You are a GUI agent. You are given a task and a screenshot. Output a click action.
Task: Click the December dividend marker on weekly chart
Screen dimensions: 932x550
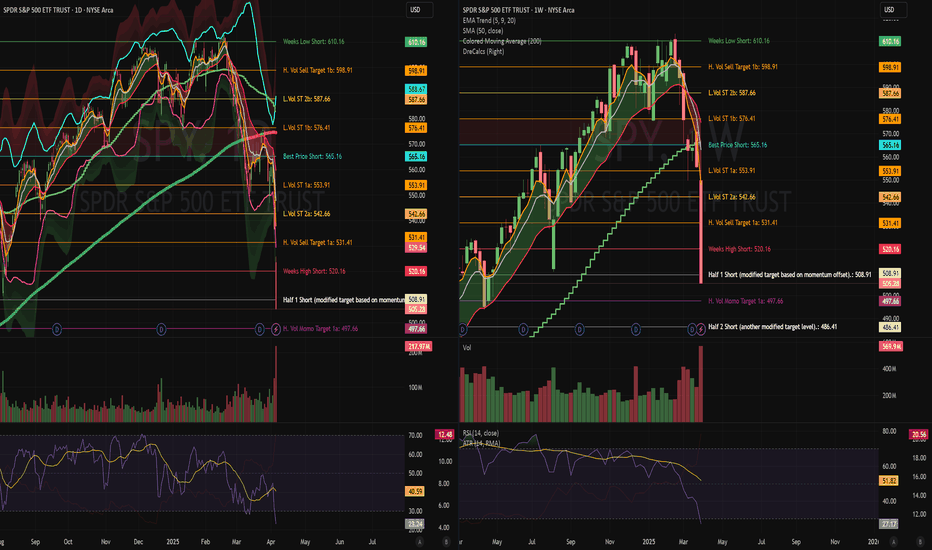click(x=635, y=329)
